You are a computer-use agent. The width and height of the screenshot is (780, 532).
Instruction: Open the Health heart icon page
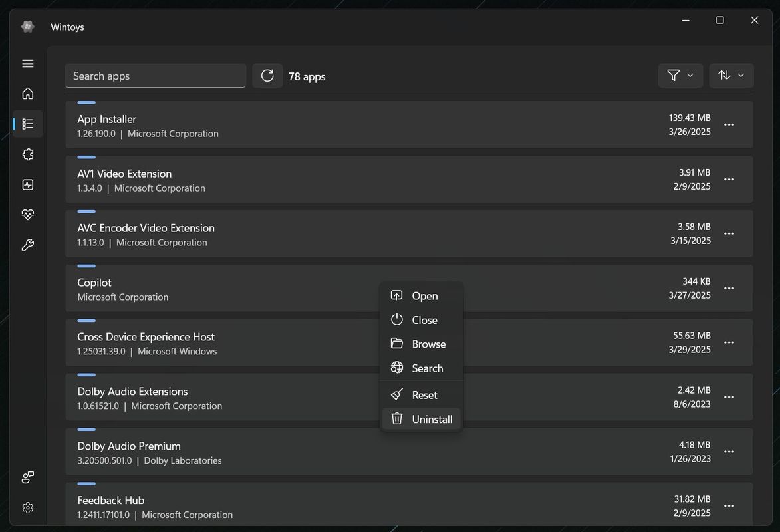pos(28,215)
